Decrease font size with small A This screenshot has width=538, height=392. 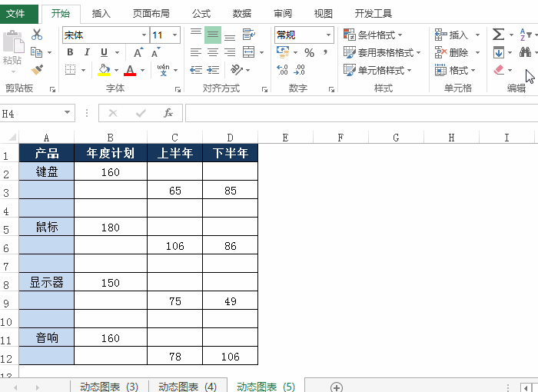pyautogui.click(x=155, y=52)
